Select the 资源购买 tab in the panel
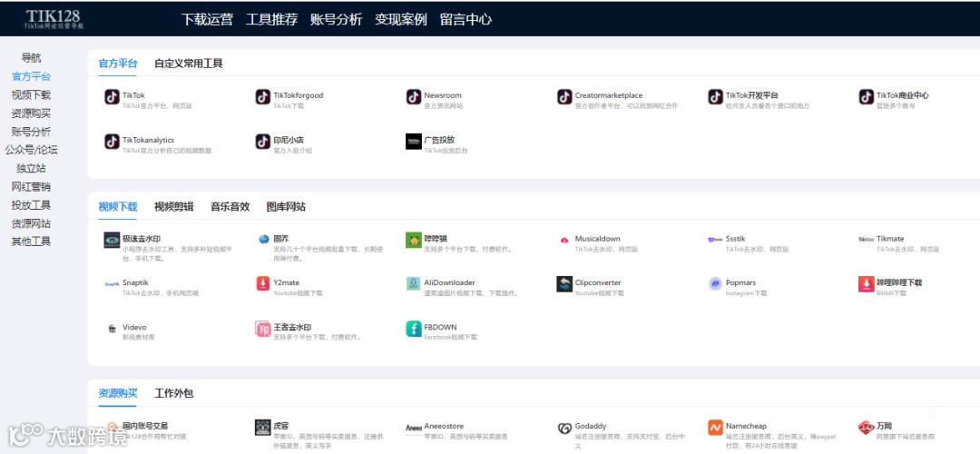980x454 pixels. (x=117, y=393)
